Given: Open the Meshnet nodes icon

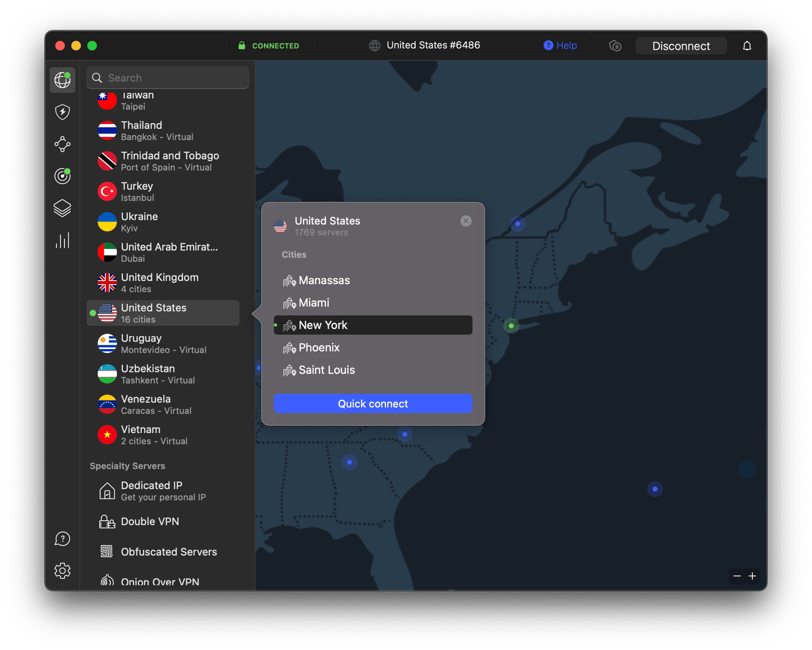Looking at the screenshot, I should 62,144.
